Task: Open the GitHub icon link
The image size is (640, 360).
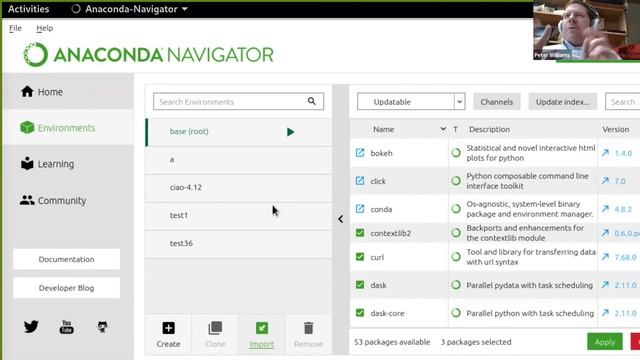Action: click(x=102, y=327)
